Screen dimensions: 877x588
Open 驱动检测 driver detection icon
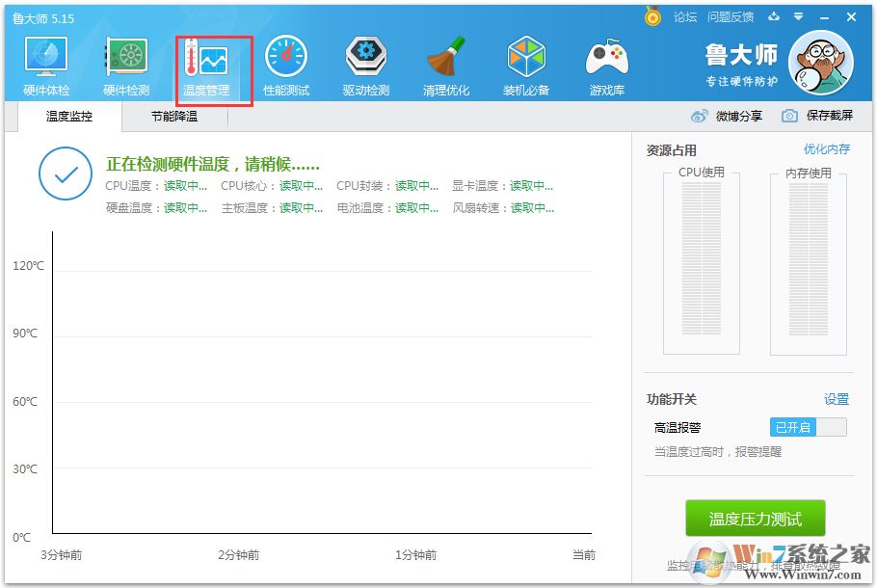click(x=366, y=66)
